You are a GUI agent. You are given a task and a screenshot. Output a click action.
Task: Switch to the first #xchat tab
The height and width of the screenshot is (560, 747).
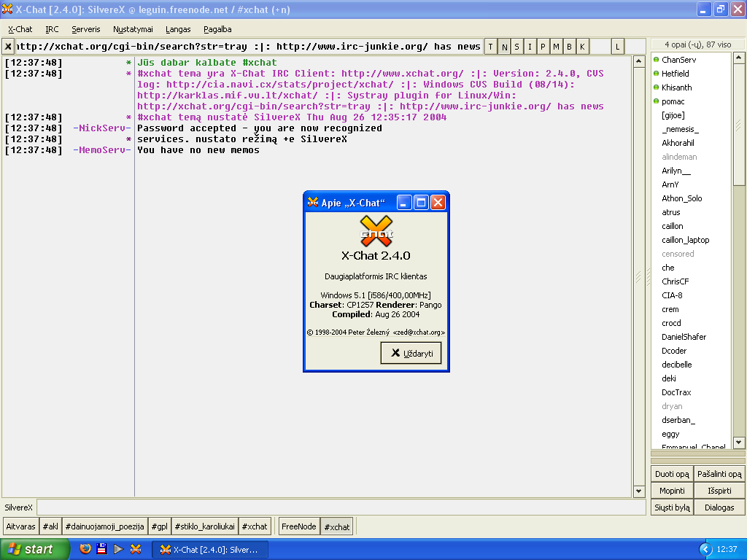(x=255, y=526)
